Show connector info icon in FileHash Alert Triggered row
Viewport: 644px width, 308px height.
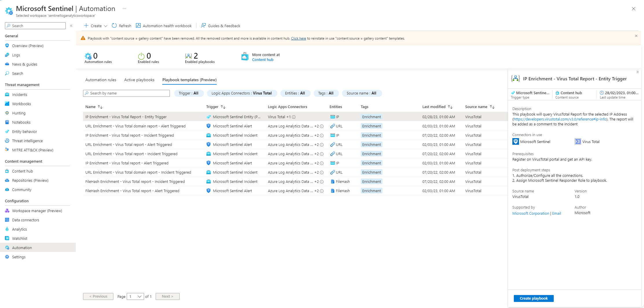coord(322,191)
